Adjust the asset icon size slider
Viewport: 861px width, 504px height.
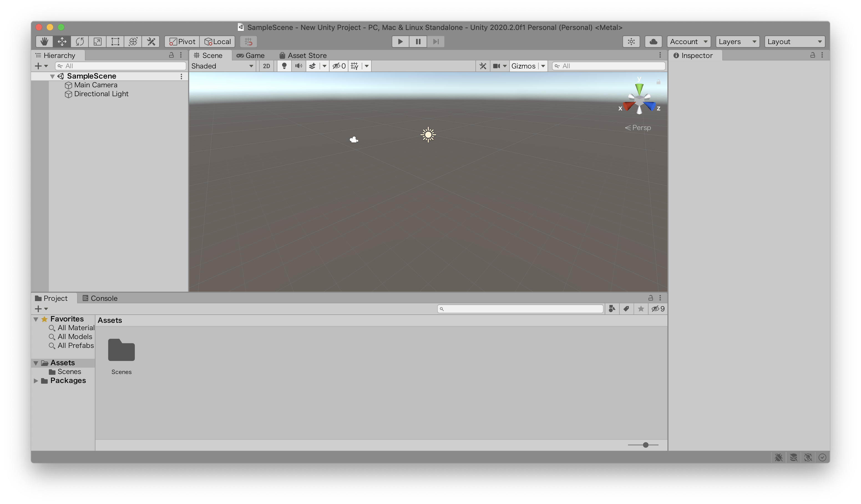pos(645,445)
